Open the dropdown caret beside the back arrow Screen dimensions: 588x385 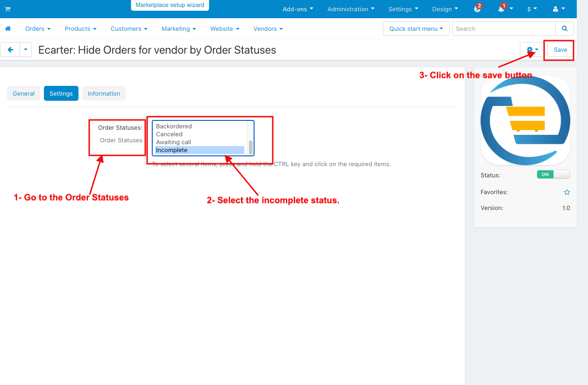click(26, 49)
